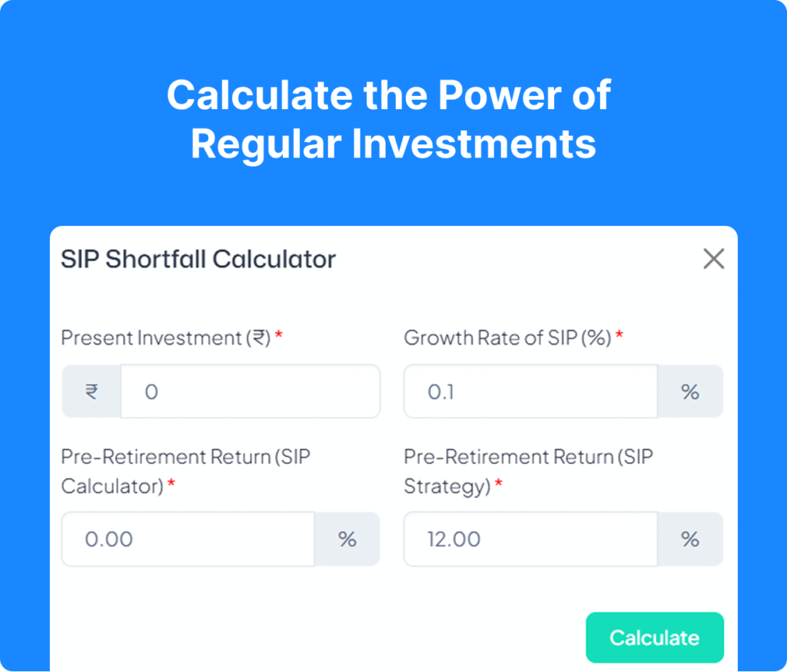787x672 pixels.
Task: Click the rupee symbol prefix box
Action: pos(91,392)
